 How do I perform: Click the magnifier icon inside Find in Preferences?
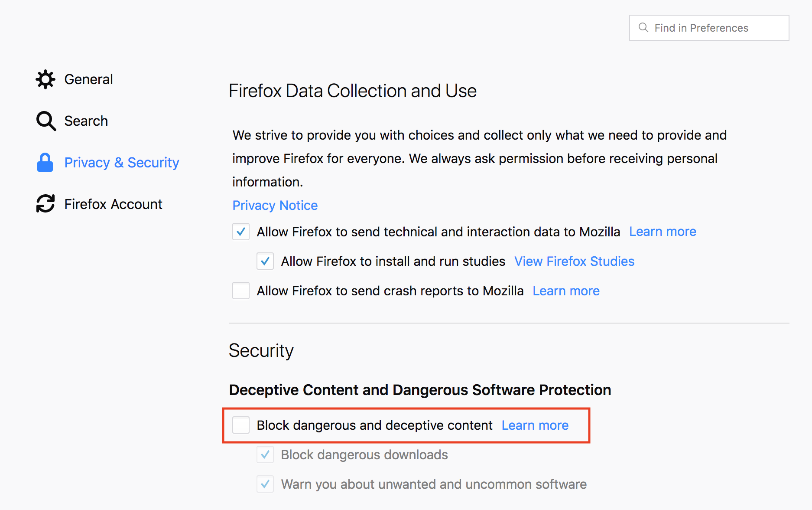pos(643,27)
